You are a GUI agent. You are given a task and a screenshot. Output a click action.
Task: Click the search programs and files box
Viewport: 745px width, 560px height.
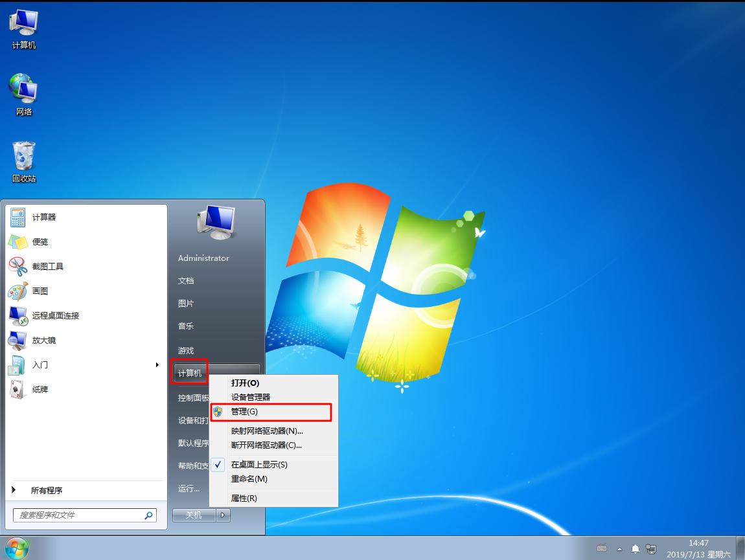[x=78, y=515]
